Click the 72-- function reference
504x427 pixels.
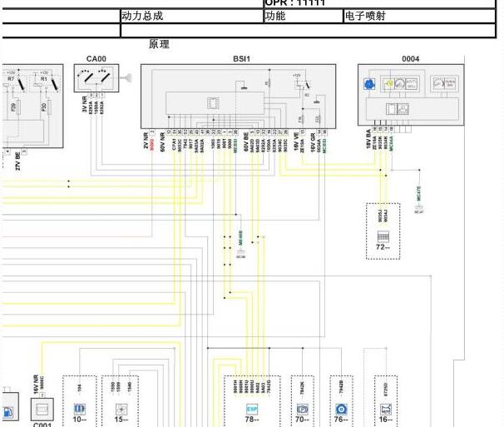(x=383, y=247)
